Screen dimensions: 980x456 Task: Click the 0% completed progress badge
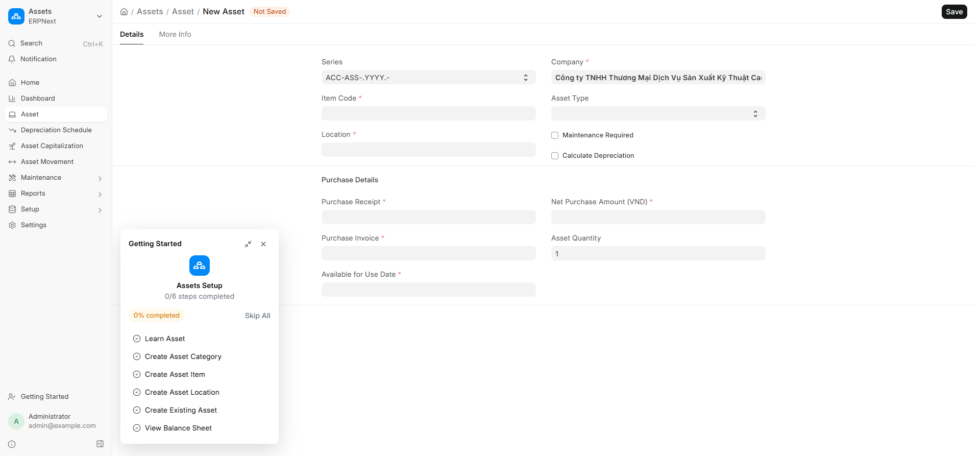click(157, 316)
